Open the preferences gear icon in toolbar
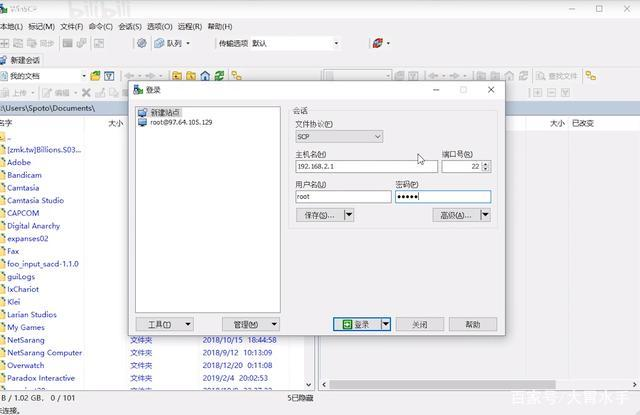640x415 pixels. point(142,43)
